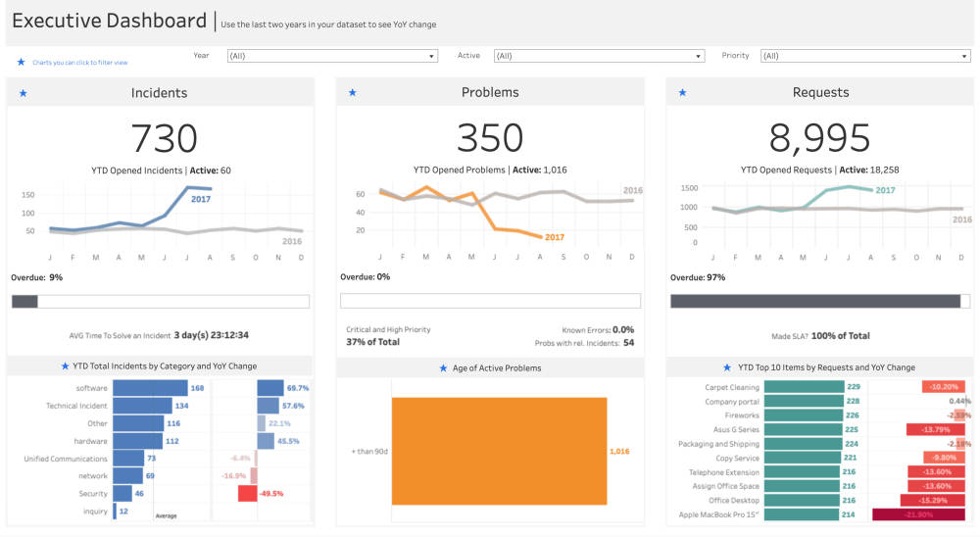This screenshot has width=980, height=537.
Task: Click the -10.20% change bar for Carpet Cleaning
Action: coord(943,387)
